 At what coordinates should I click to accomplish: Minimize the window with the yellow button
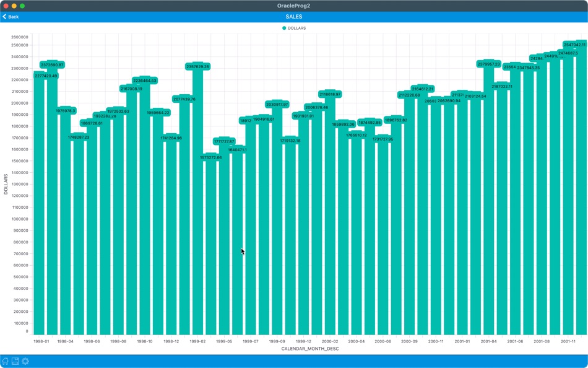[x=14, y=6]
